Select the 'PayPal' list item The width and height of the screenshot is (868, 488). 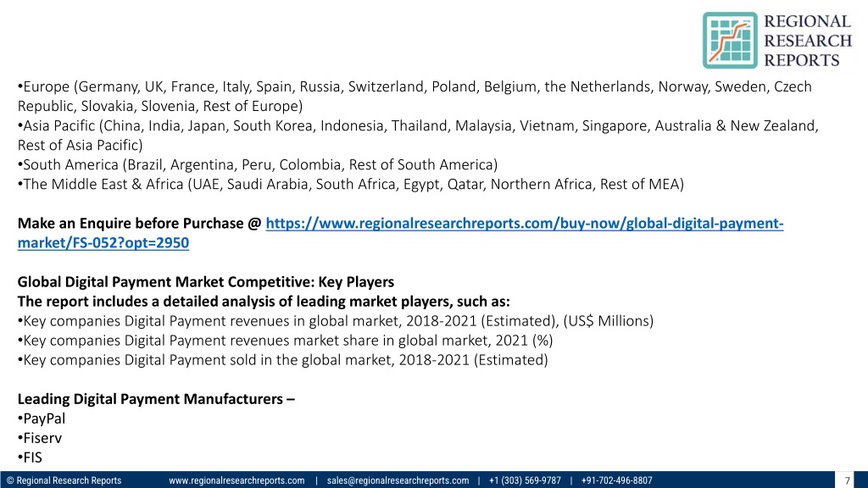point(42,419)
